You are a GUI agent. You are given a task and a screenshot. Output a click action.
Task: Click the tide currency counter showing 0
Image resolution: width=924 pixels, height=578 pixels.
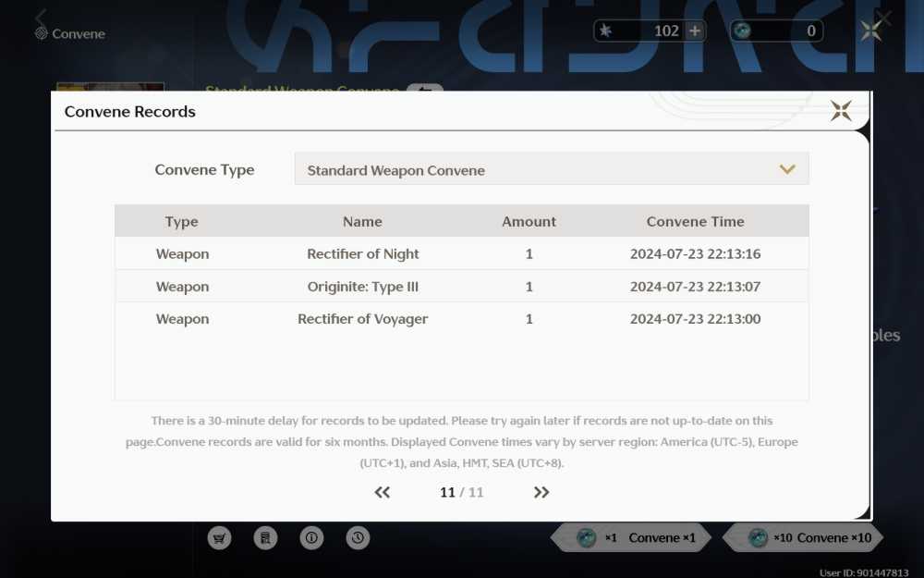[776, 31]
